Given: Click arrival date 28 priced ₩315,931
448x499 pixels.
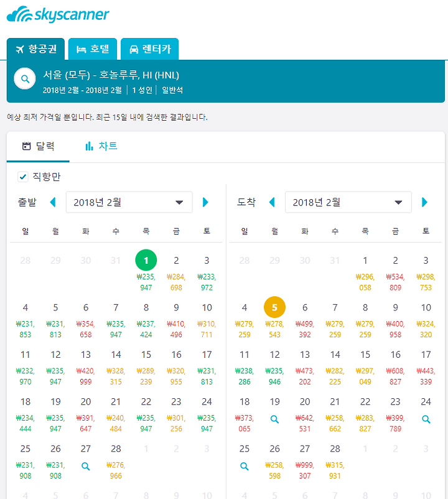Looking at the screenshot, I should [x=335, y=462].
